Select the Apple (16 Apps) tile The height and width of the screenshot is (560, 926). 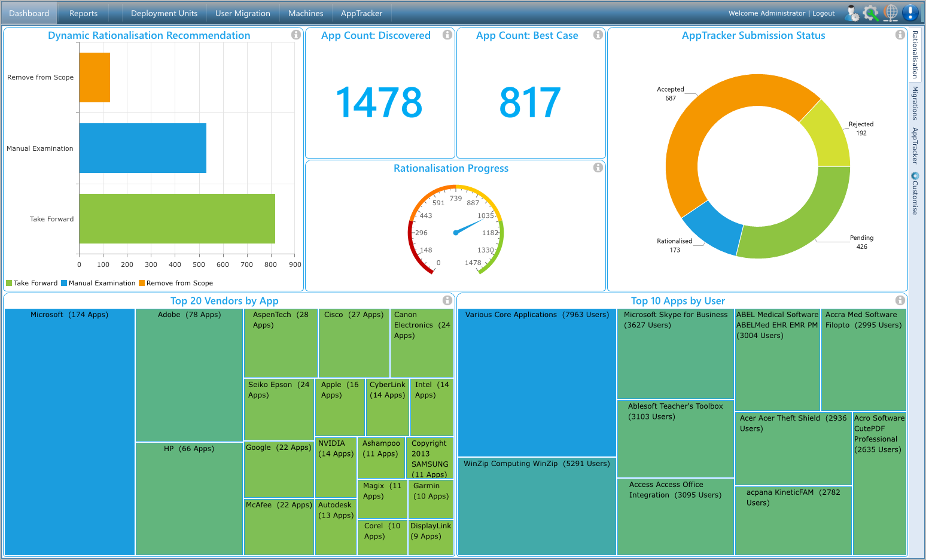340,407
